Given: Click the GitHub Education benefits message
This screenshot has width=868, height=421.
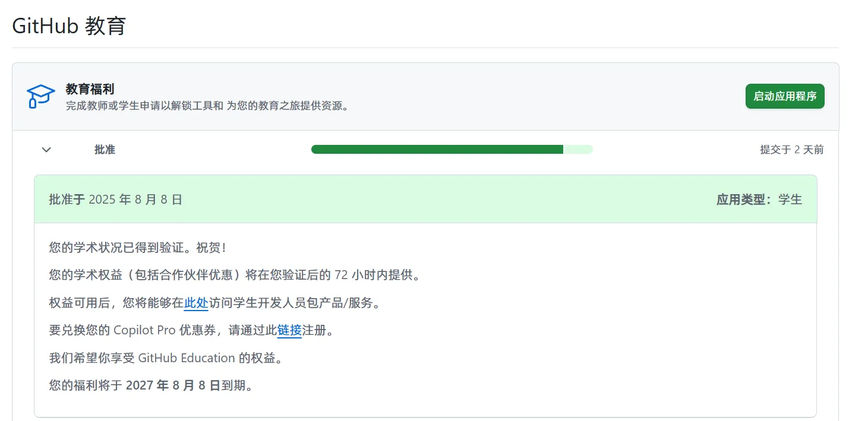Looking at the screenshot, I should pyautogui.click(x=165, y=357).
